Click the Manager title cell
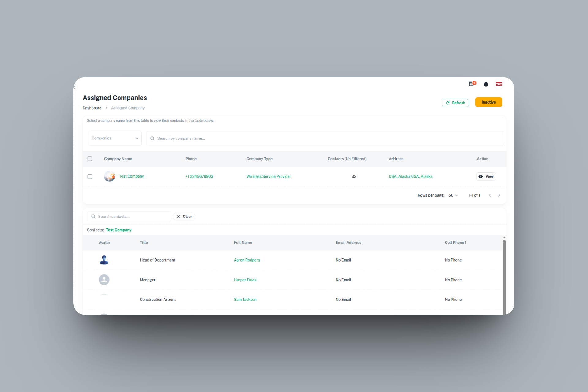Screen dimensions: 588x392 pyautogui.click(x=148, y=280)
